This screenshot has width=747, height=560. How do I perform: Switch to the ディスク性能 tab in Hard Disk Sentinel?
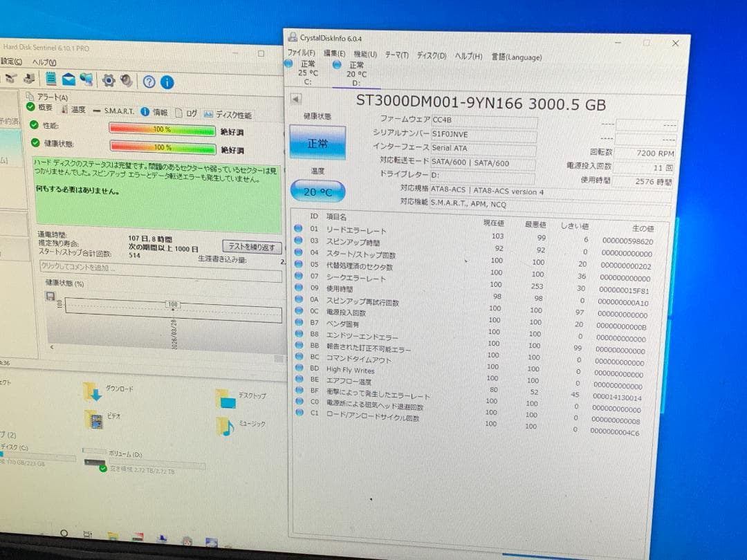[228, 115]
